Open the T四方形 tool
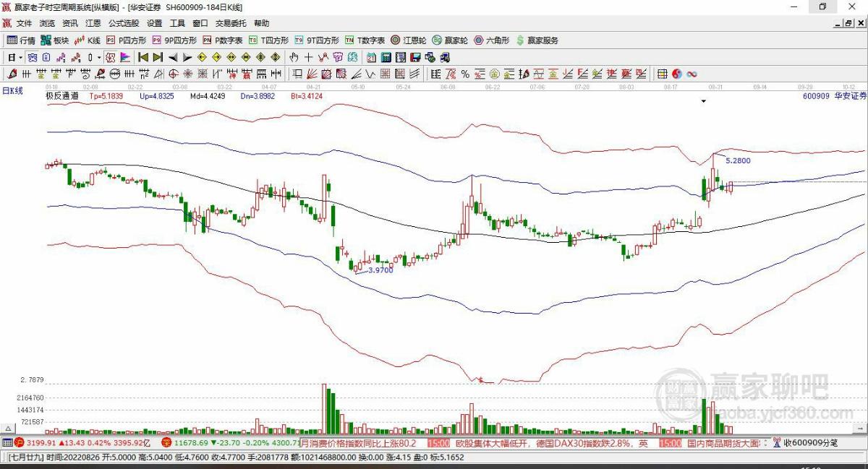The height and width of the screenshot is (469, 868). pos(269,40)
